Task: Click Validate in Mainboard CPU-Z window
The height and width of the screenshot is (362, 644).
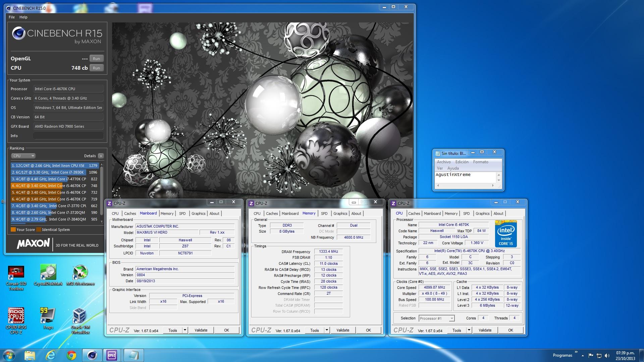Action: [x=201, y=330]
